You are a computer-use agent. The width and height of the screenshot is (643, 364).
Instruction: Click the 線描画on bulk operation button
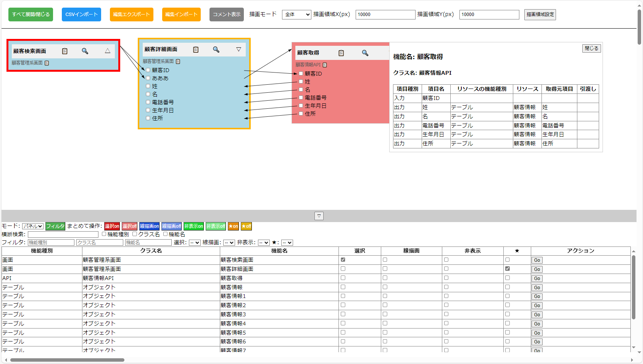[x=150, y=226]
